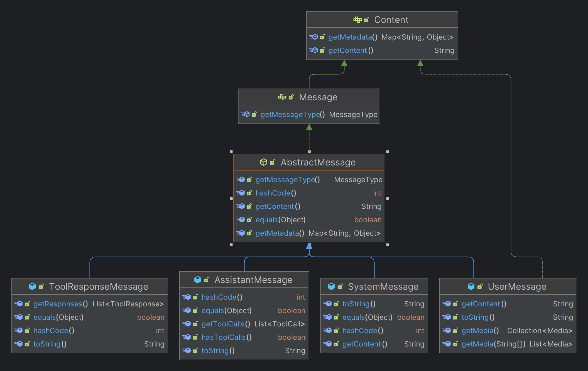The height and width of the screenshot is (371, 588).
Task: Click getContent() method name in Content
Action: point(351,50)
